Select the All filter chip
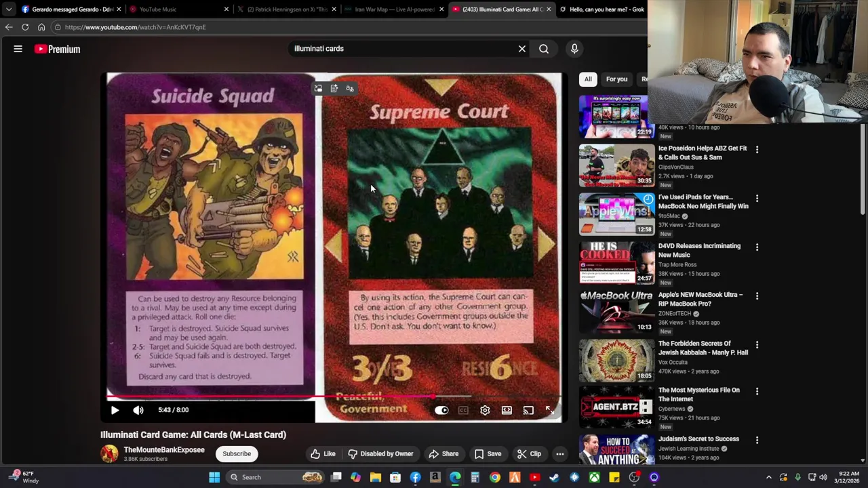The image size is (868, 488). click(588, 79)
